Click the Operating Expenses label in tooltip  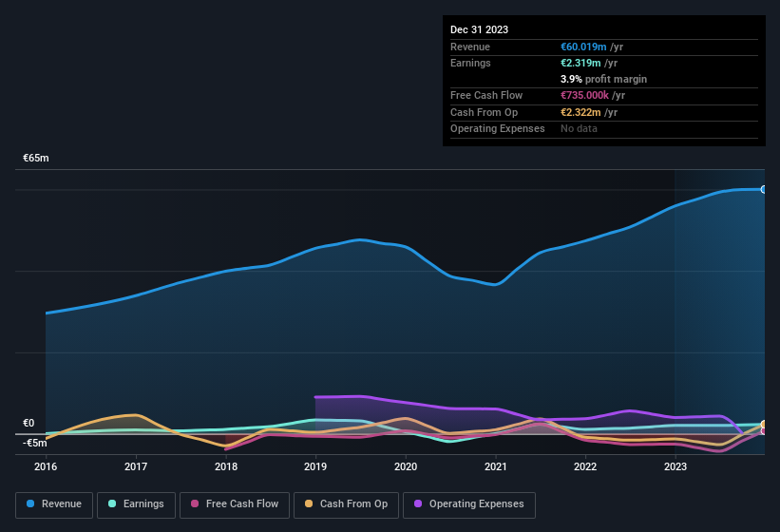click(497, 129)
